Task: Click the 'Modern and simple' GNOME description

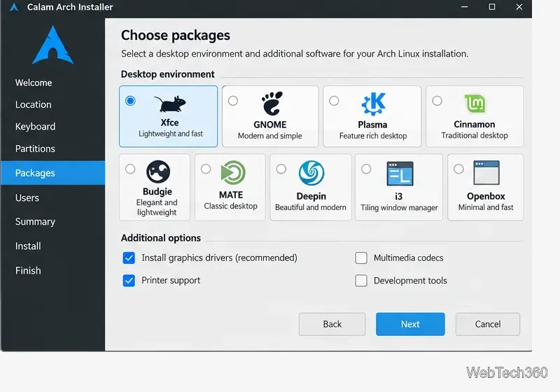Action: (270, 136)
